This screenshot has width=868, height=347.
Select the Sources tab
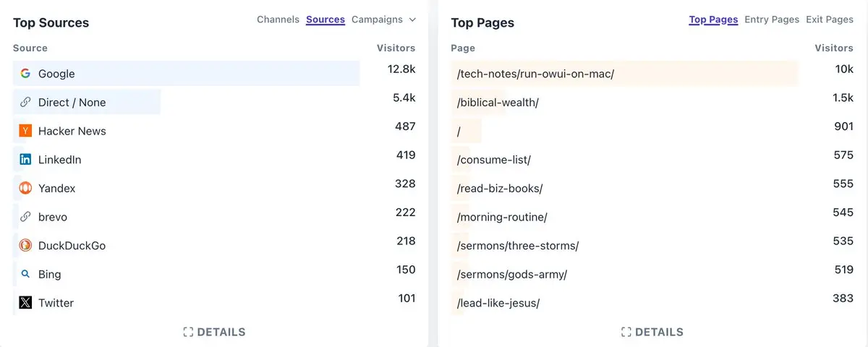click(325, 20)
